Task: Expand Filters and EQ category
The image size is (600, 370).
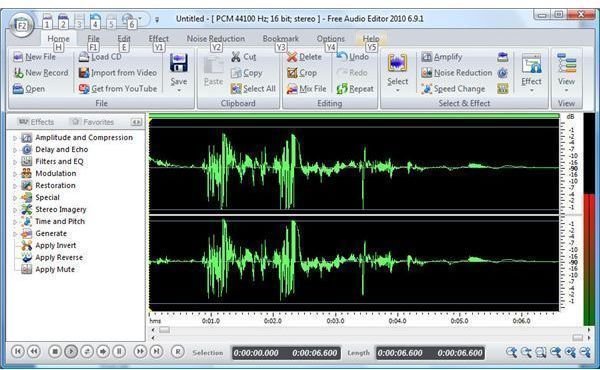Action: coord(15,162)
